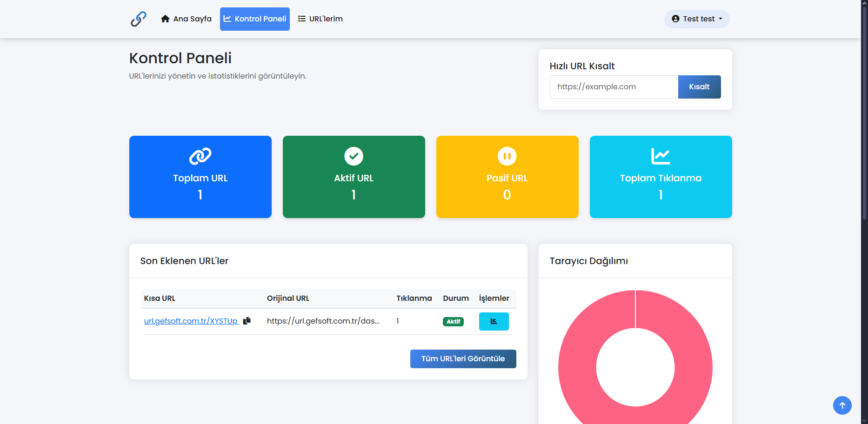Click the Orijinal URL column header

coord(288,298)
